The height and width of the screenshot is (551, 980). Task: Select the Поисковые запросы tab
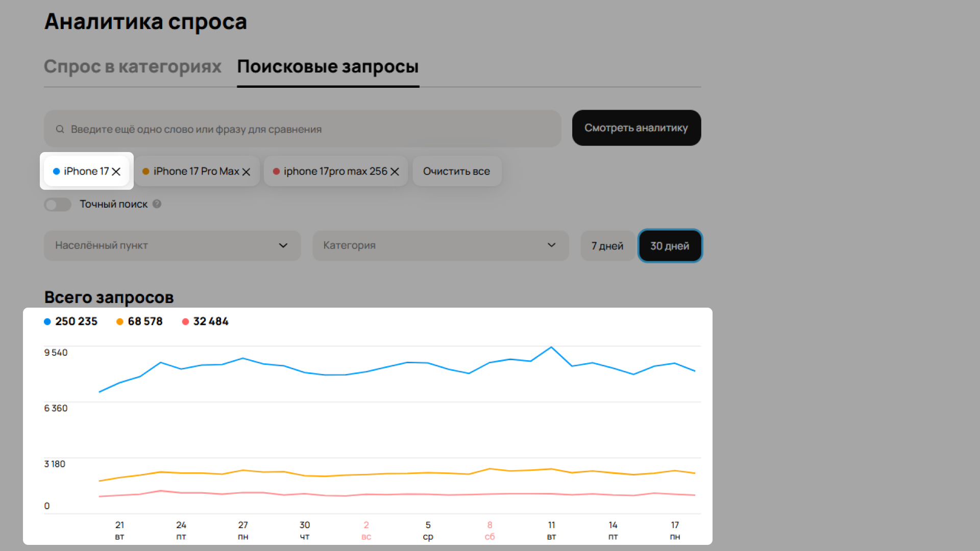(x=328, y=66)
